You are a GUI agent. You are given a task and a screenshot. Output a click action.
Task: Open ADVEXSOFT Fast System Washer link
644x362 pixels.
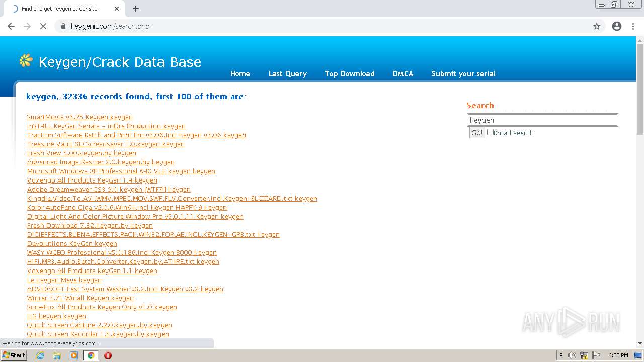125,289
